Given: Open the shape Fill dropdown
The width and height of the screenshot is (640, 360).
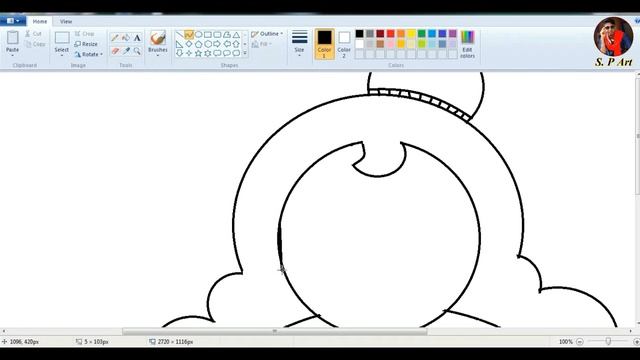Looking at the screenshot, I should (x=262, y=44).
